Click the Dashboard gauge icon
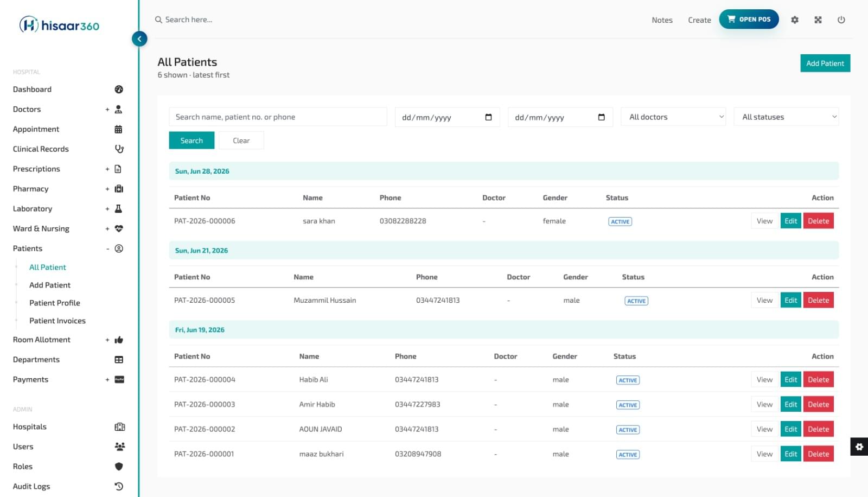This screenshot has height=497, width=868. [x=119, y=90]
